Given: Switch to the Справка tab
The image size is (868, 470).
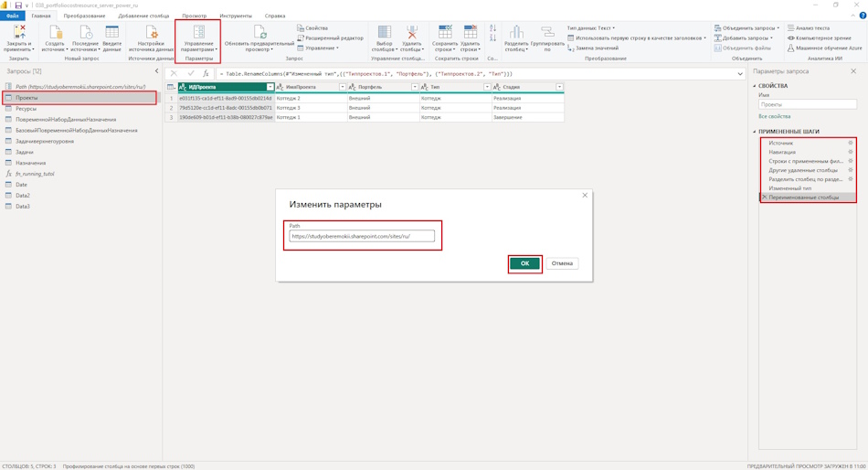Looking at the screenshot, I should [x=275, y=16].
